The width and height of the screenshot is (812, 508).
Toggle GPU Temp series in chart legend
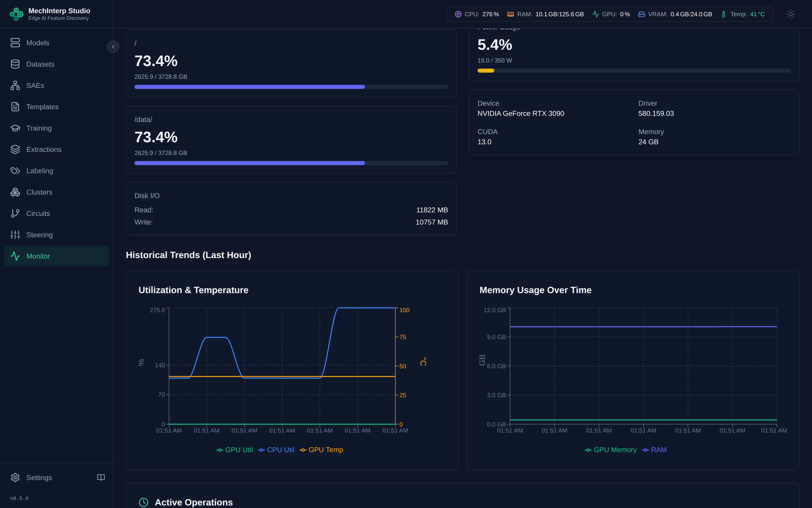(321, 450)
